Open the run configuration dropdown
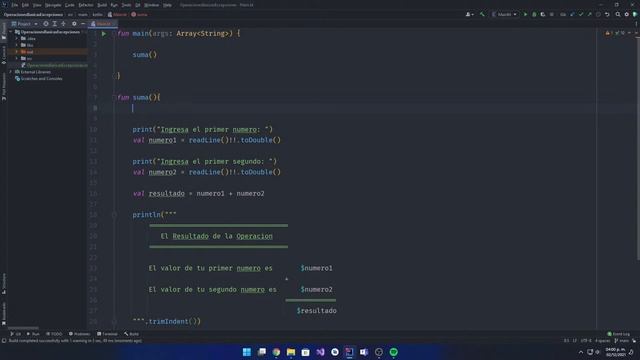Image resolution: width=640 pixels, height=360 pixels. [505, 14]
